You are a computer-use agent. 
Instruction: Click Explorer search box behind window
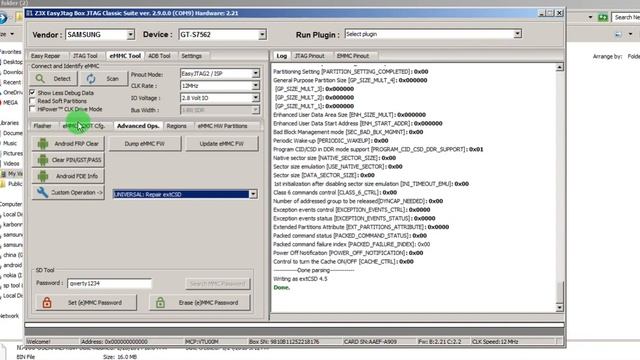[x=626, y=18]
